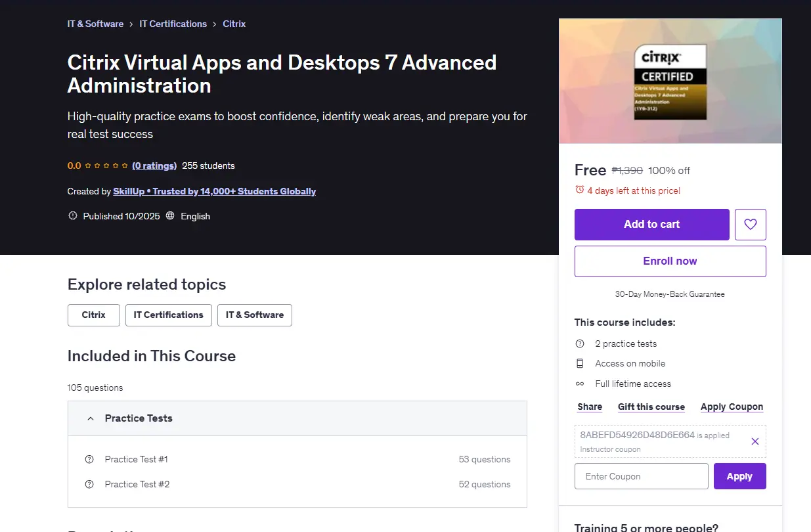Click the struck-through original price

click(x=627, y=170)
